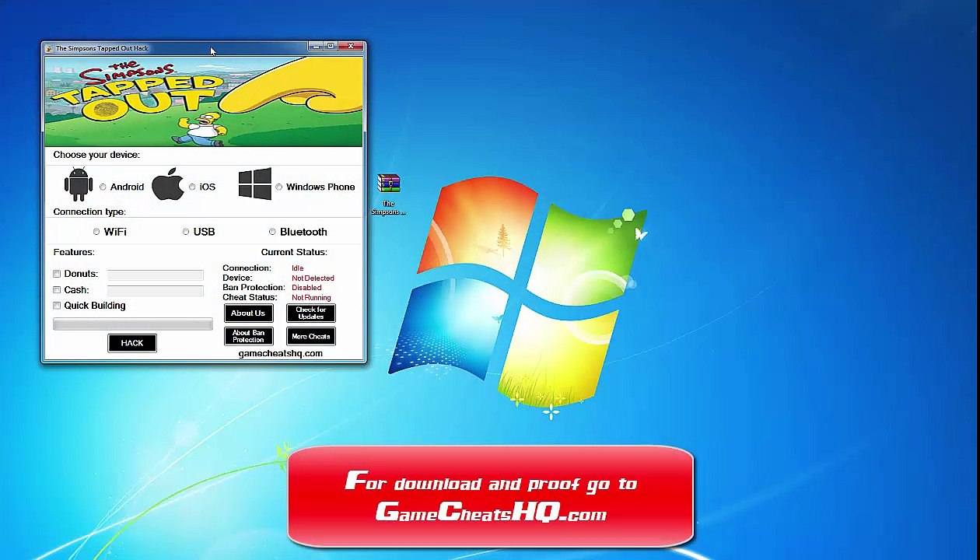The height and width of the screenshot is (560, 980).
Task: Click the Android robot icon
Action: tap(78, 185)
